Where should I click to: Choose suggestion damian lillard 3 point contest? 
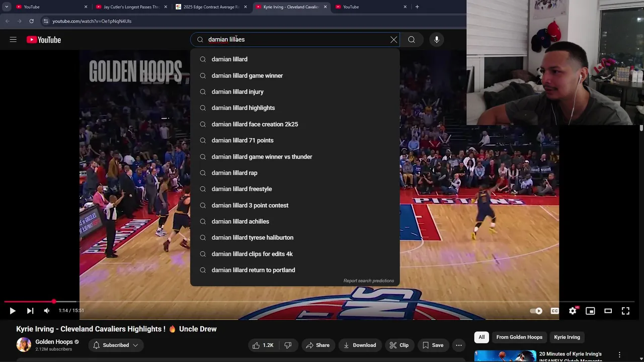coord(295,205)
